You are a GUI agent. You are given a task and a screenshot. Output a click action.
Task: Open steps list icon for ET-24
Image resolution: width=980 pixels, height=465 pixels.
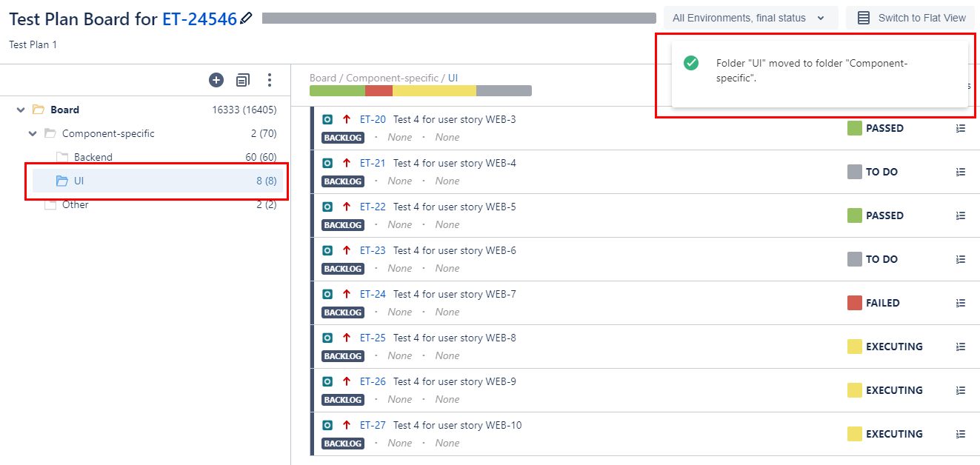[x=961, y=303]
